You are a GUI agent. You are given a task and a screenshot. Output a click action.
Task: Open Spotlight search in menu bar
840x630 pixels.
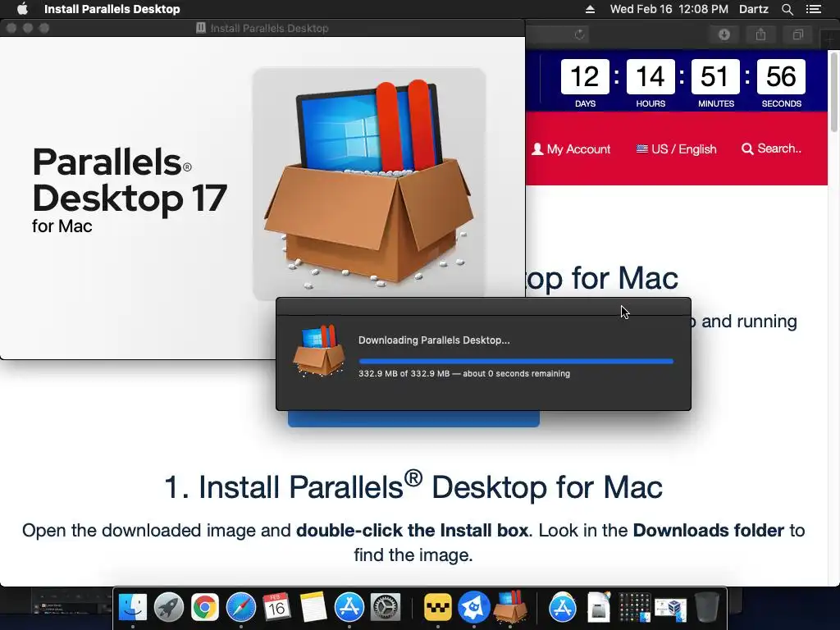click(x=787, y=9)
